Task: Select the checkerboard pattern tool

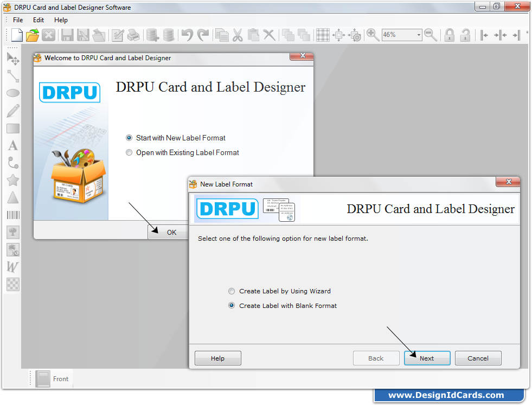Action: pyautogui.click(x=13, y=284)
